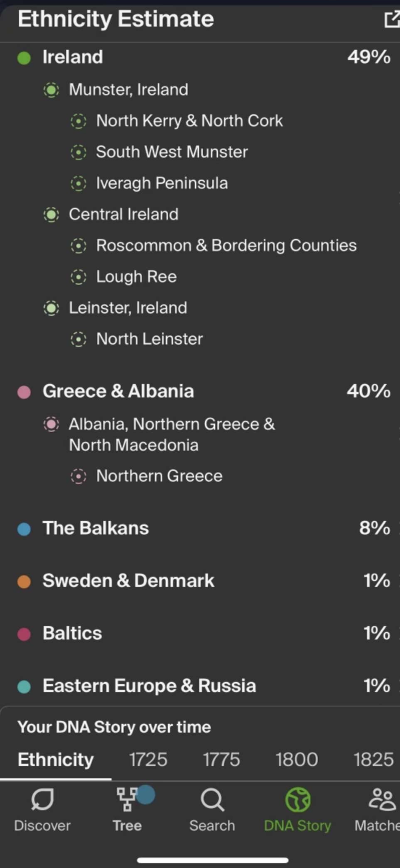Select the DNA Story globe icon
This screenshot has width=400, height=868.
(298, 800)
